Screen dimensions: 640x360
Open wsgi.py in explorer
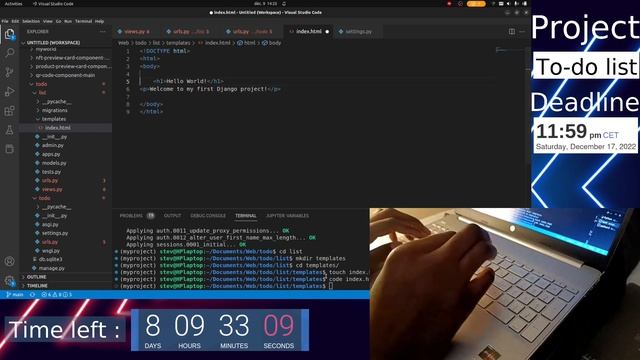51,251
